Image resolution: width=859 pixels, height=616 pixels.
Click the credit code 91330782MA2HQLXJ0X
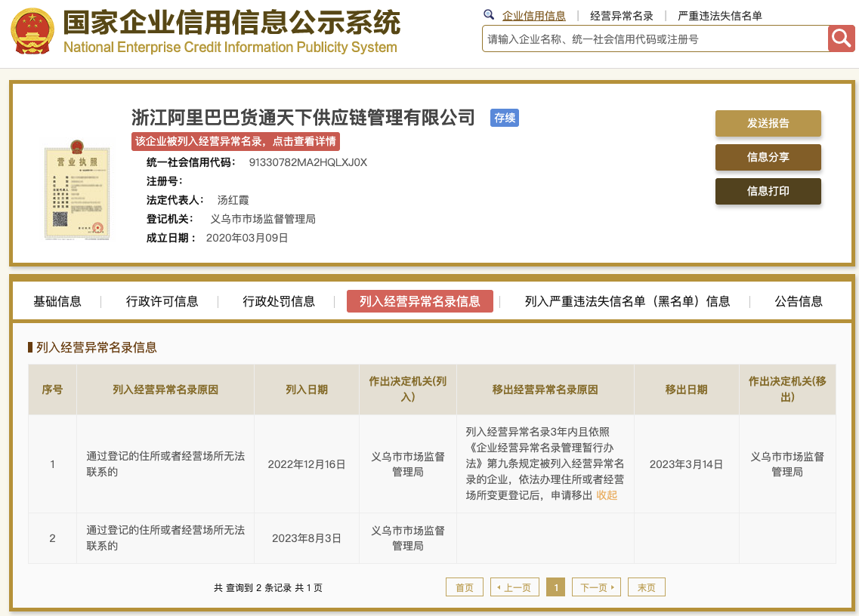[x=308, y=162]
